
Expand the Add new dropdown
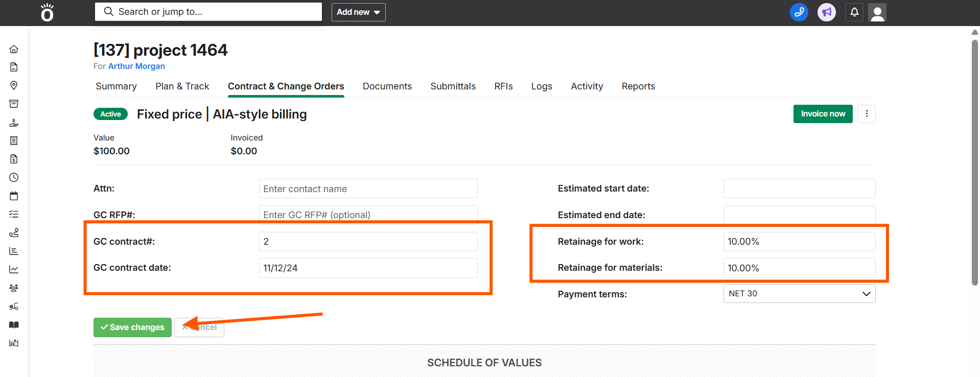point(358,12)
